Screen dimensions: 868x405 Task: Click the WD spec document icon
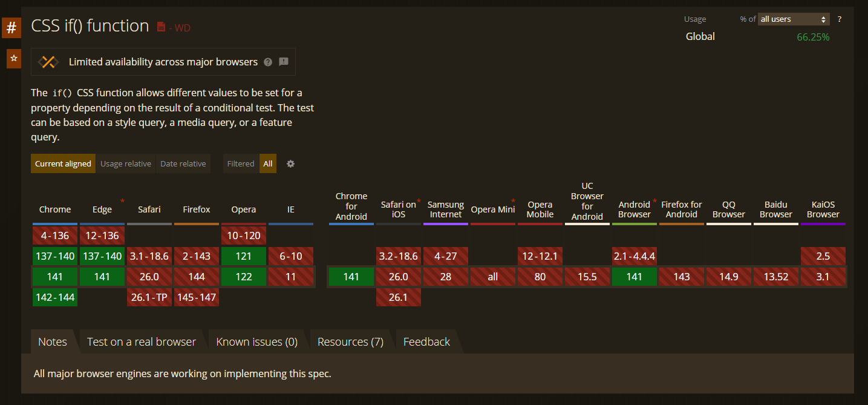pyautogui.click(x=161, y=27)
